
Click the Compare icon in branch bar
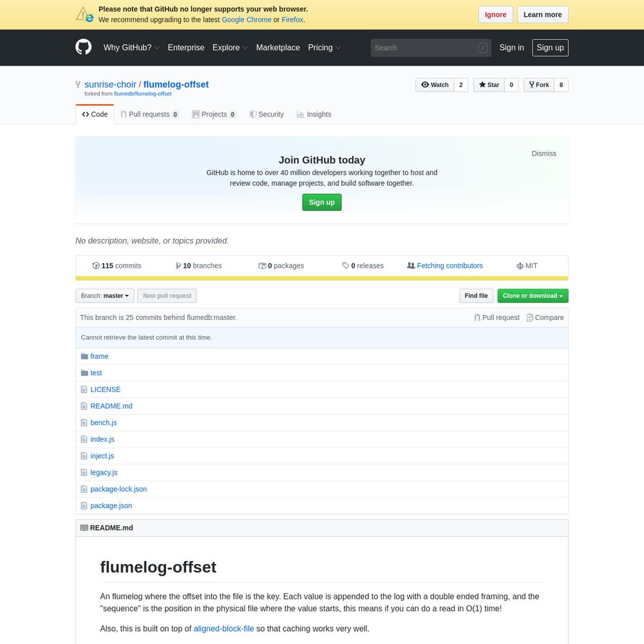click(530, 317)
